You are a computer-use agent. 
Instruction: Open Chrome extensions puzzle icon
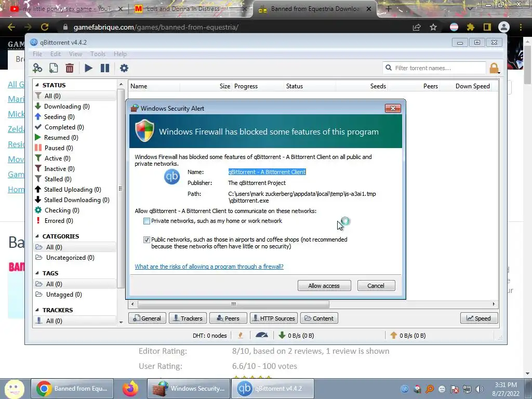click(470, 27)
